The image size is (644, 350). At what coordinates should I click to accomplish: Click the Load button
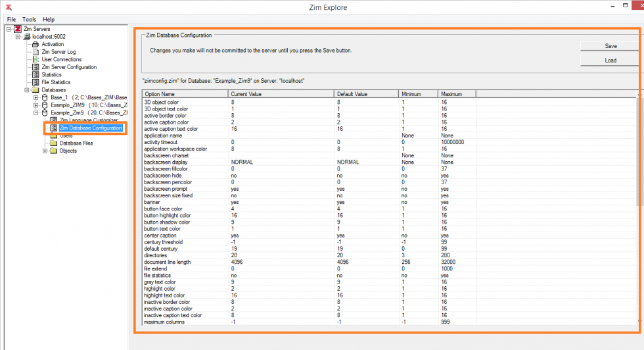click(610, 61)
